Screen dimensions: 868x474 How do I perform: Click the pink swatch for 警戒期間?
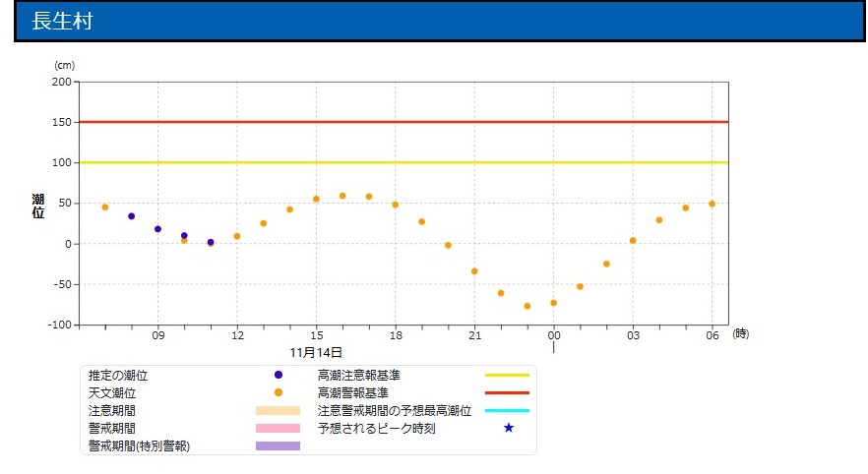(278, 428)
